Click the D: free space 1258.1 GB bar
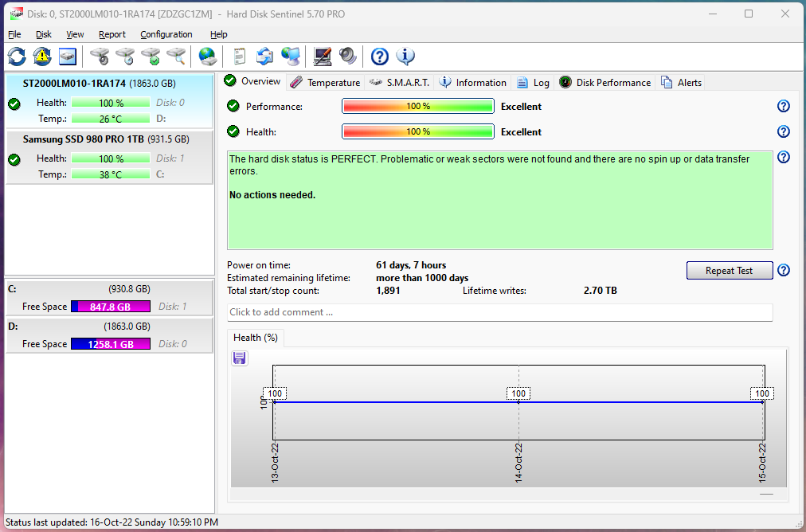Image resolution: width=806 pixels, height=532 pixels. coord(111,344)
